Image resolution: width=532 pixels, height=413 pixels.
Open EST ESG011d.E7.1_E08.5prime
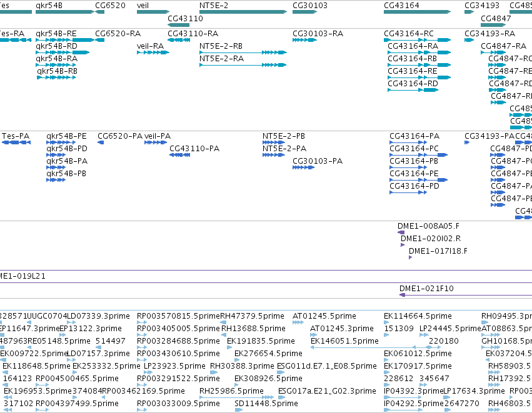click(281, 372)
